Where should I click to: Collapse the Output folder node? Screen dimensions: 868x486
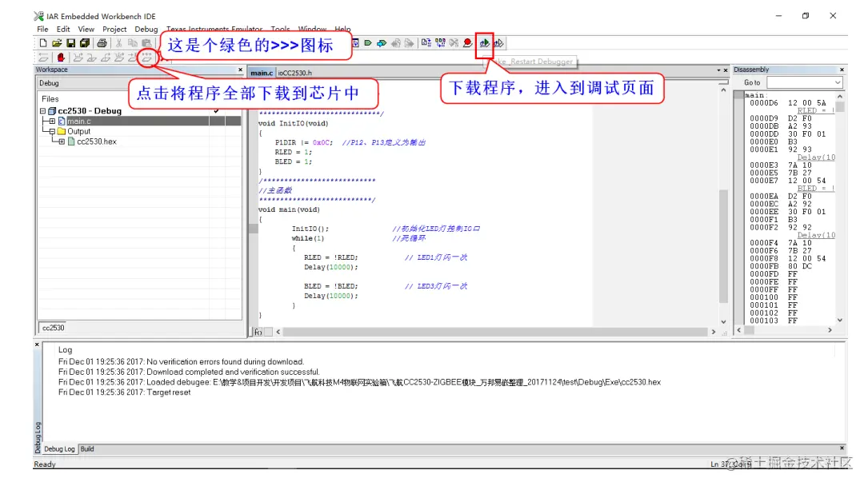click(x=52, y=132)
